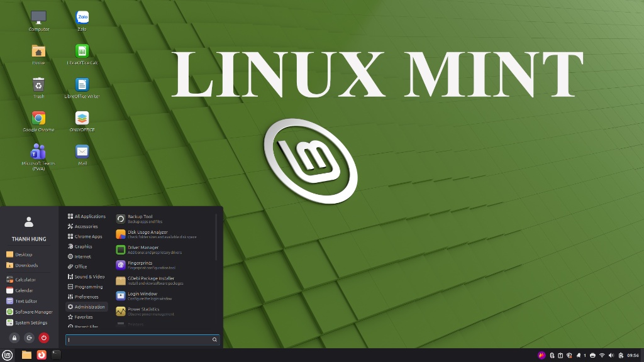Select the All Applications category
This screenshot has width=644, height=362.
pos(87,216)
